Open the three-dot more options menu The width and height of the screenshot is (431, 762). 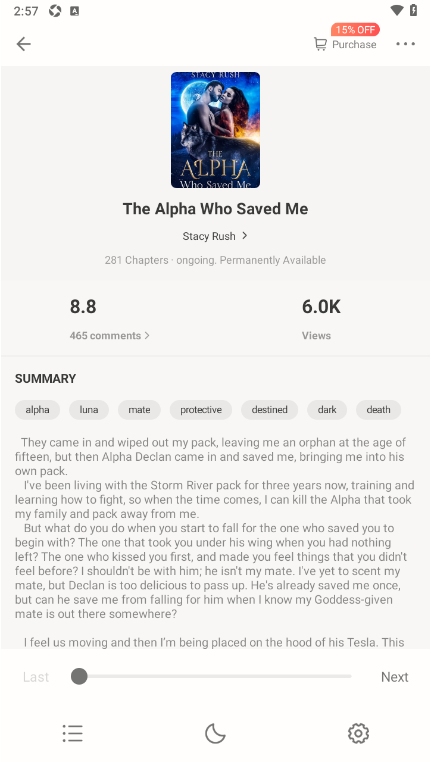405,44
